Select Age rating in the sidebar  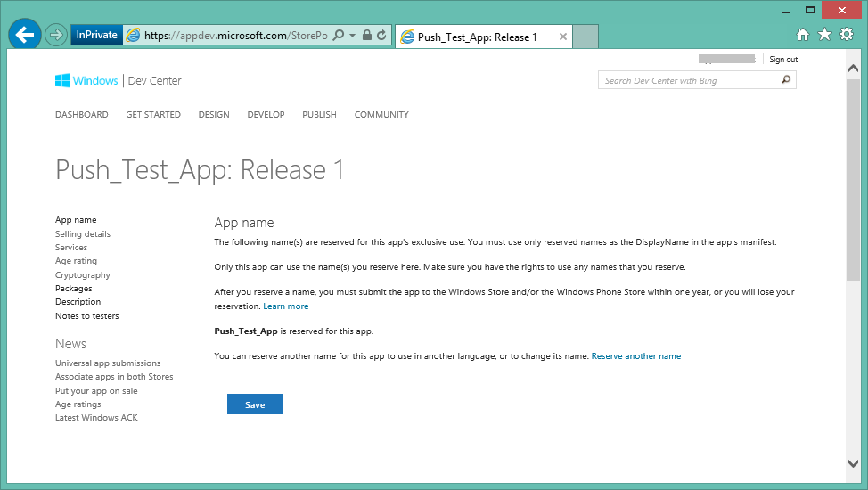(77, 261)
